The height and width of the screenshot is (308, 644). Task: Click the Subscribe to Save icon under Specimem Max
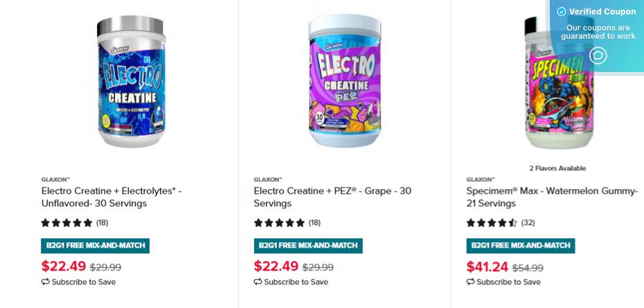470,282
